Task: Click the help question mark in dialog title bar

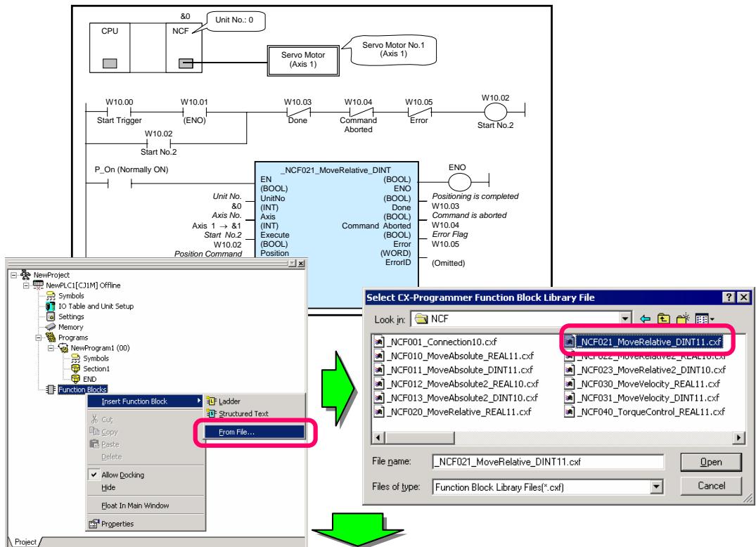Action: click(x=729, y=297)
